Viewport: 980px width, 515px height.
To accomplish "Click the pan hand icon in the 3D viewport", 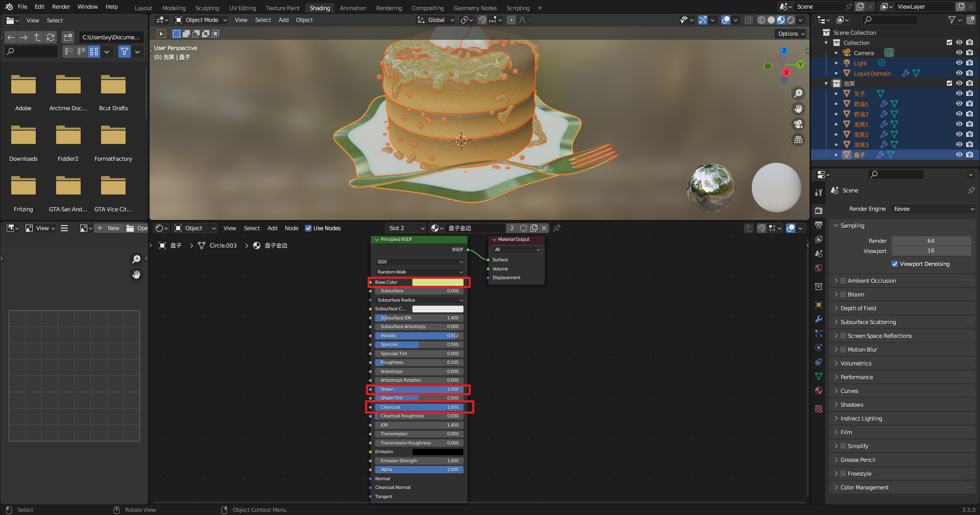I will [x=798, y=109].
